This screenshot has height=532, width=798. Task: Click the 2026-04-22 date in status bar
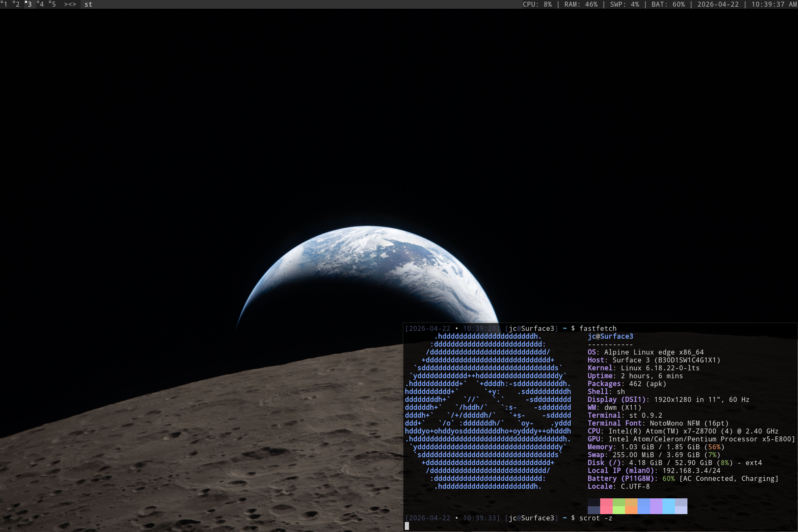[x=718, y=4]
